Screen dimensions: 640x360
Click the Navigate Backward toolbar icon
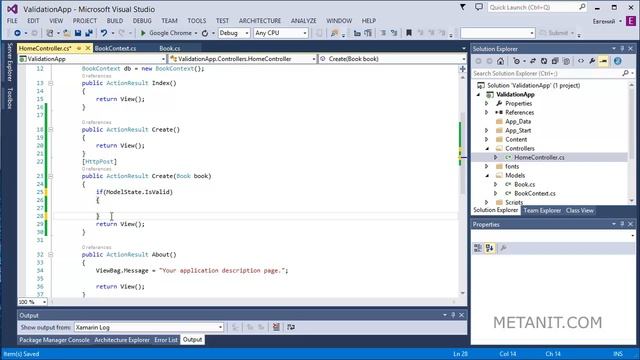click(x=17, y=33)
